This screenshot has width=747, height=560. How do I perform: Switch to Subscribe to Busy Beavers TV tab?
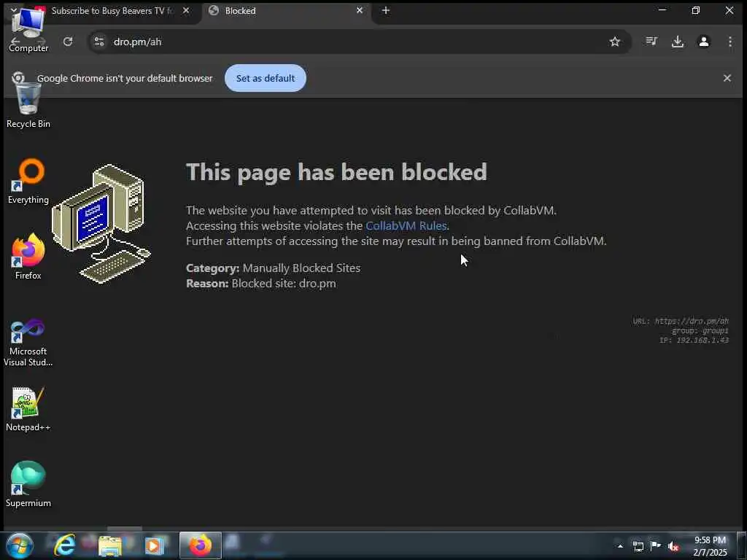click(x=112, y=10)
